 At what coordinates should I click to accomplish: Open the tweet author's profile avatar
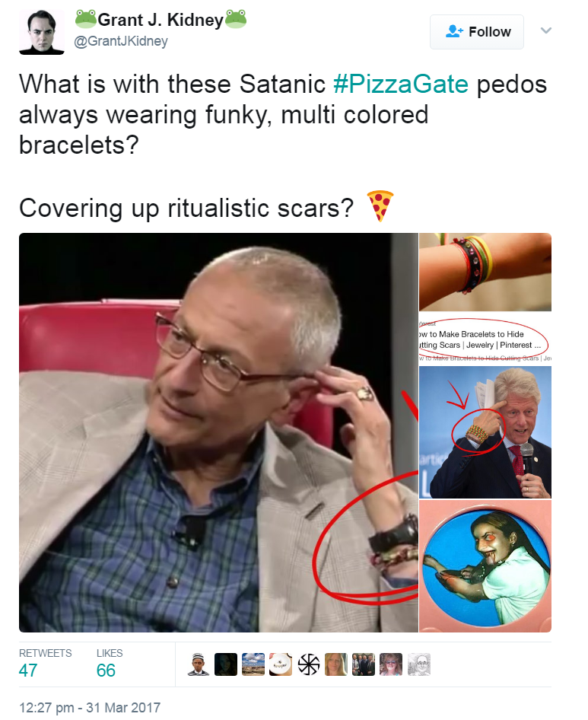pyautogui.click(x=42, y=32)
